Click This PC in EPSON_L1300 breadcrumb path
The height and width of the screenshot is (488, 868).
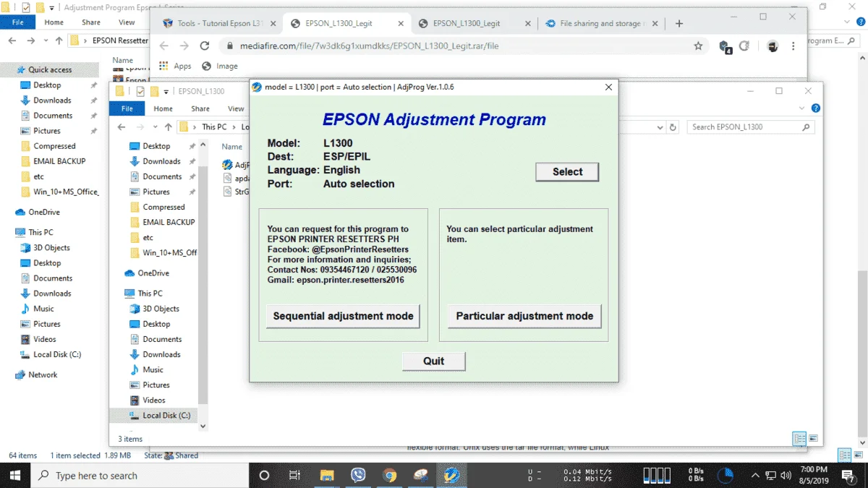click(x=214, y=127)
